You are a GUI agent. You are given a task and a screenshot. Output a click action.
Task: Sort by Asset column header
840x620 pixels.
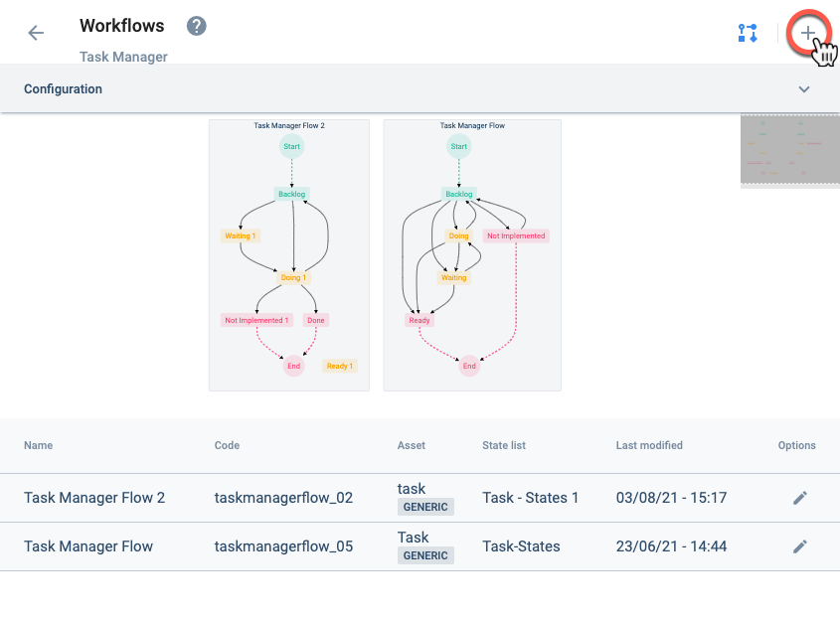[x=412, y=445]
